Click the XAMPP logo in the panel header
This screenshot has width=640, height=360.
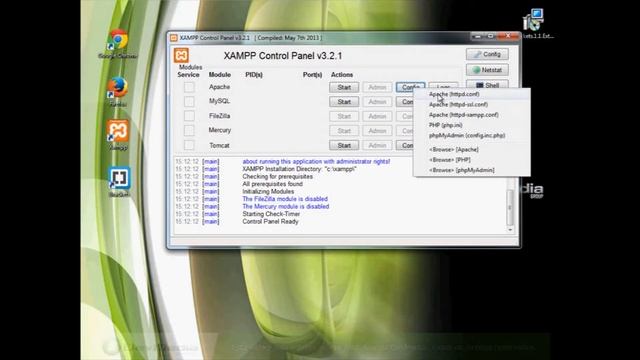pyautogui.click(x=181, y=55)
